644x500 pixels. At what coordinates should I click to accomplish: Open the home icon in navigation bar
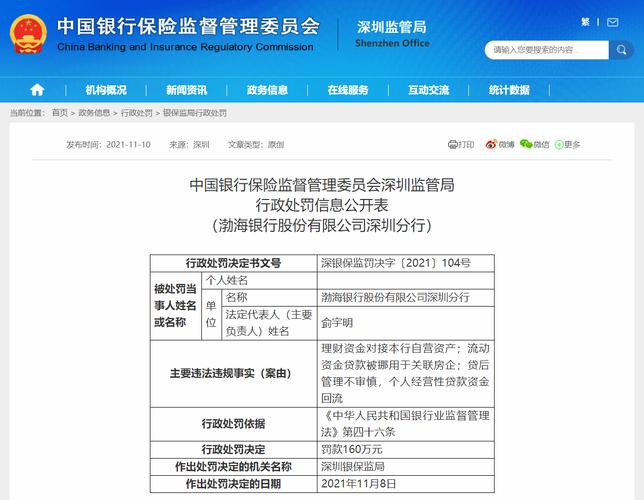tap(37, 90)
